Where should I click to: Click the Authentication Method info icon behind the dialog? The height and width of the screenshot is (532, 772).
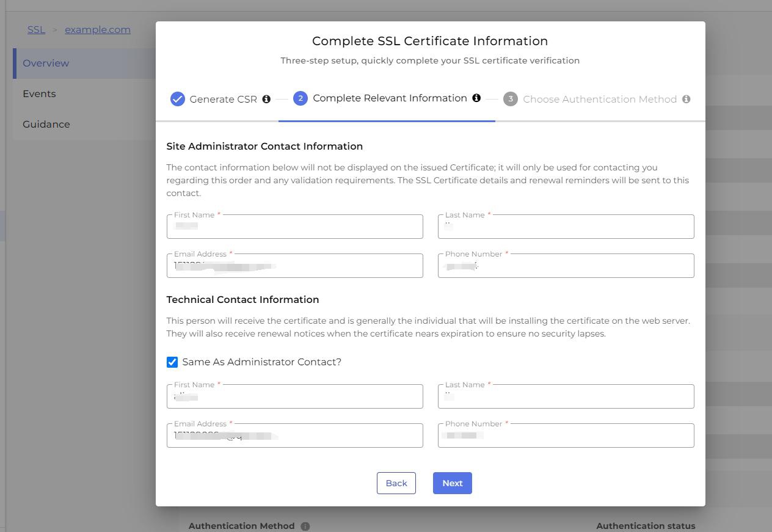305,526
